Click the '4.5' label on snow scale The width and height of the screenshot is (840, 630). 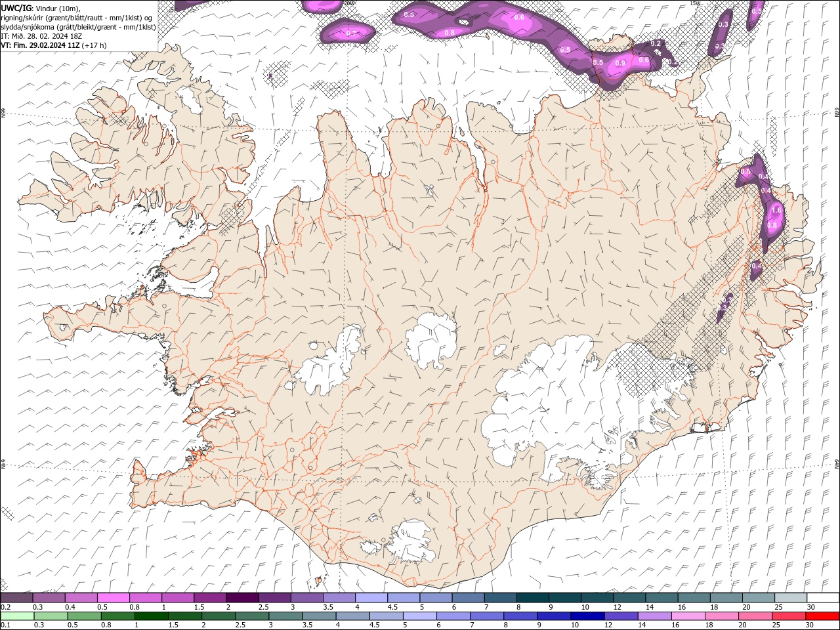[x=392, y=607]
